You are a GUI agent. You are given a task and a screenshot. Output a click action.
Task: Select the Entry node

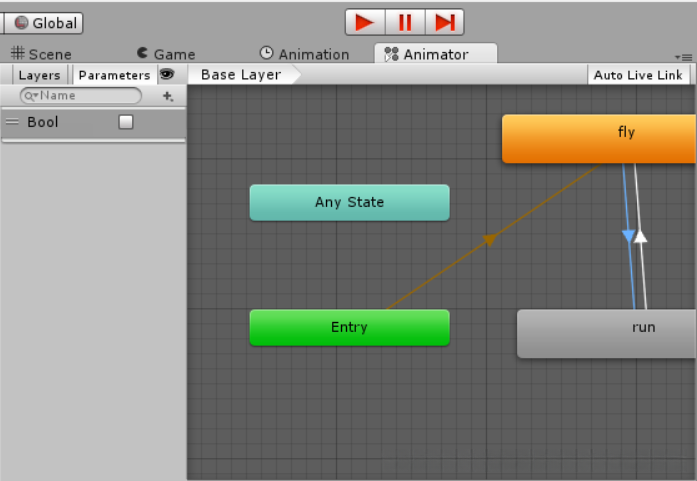pos(349,327)
